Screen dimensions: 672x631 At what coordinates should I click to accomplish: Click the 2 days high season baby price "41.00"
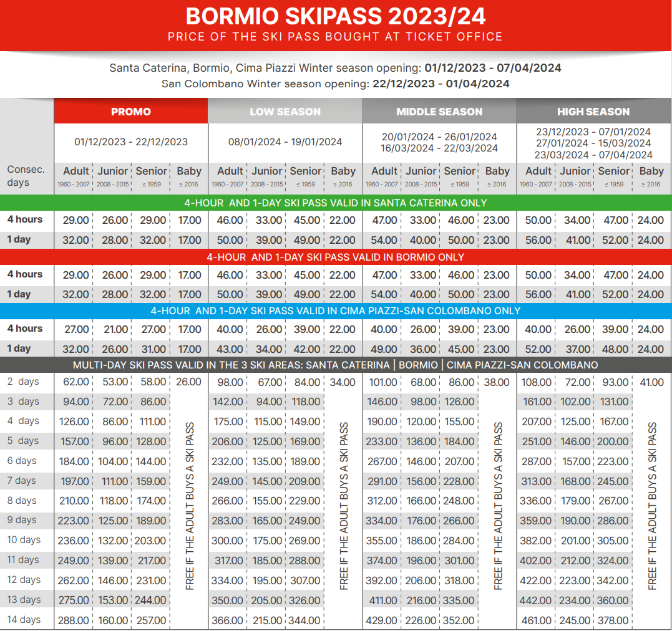point(652,382)
